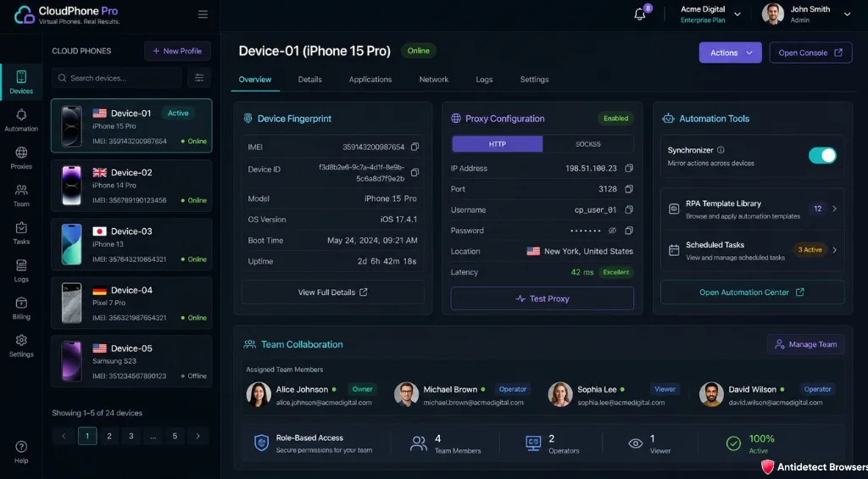This screenshot has width=868, height=479.
Task: Click the Synchronizer info icon
Action: coord(721,150)
